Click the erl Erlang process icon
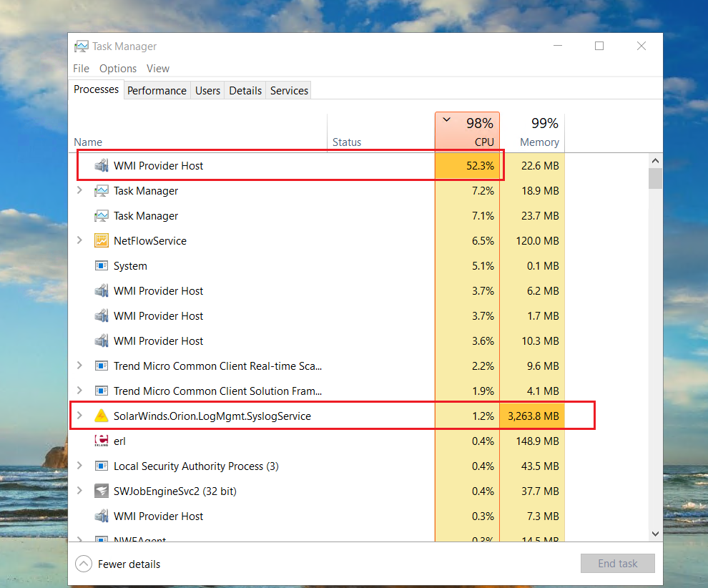The width and height of the screenshot is (708, 588). 101,441
